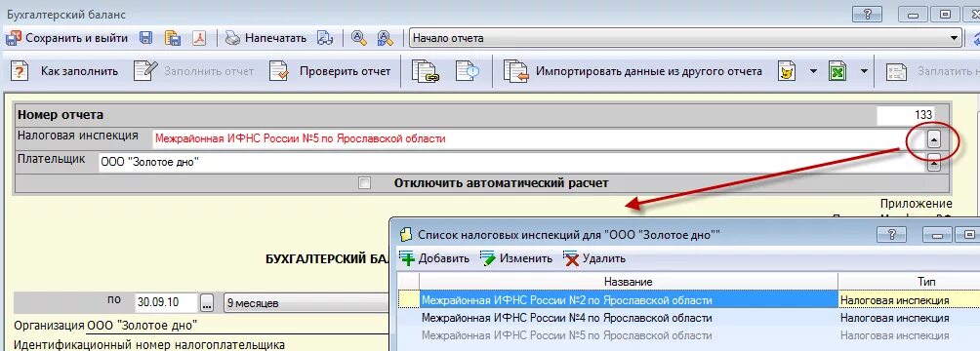Click the red X Удалить icon
Image resolution: width=980 pixels, height=351 pixels.
point(571,258)
